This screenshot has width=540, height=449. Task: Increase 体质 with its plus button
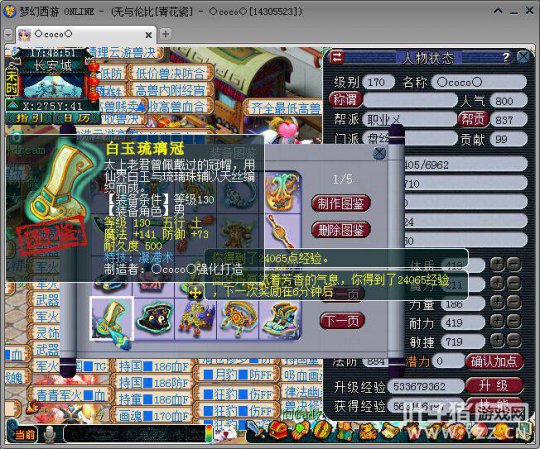(x=497, y=264)
